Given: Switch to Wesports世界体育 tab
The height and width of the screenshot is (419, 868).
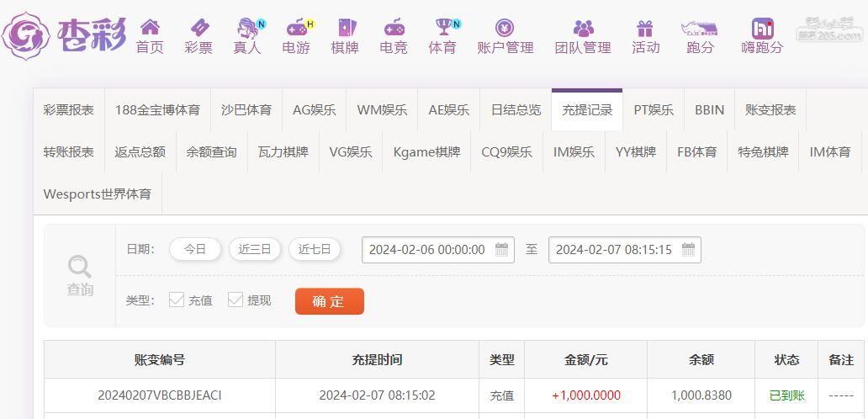Looking at the screenshot, I should click(98, 194).
